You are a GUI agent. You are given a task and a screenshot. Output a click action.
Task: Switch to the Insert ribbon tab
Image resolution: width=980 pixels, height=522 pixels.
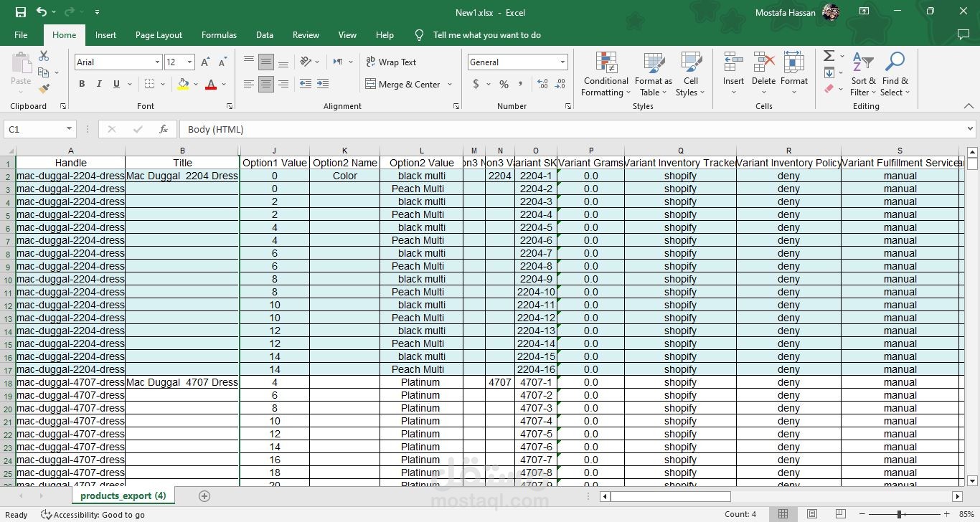(105, 34)
